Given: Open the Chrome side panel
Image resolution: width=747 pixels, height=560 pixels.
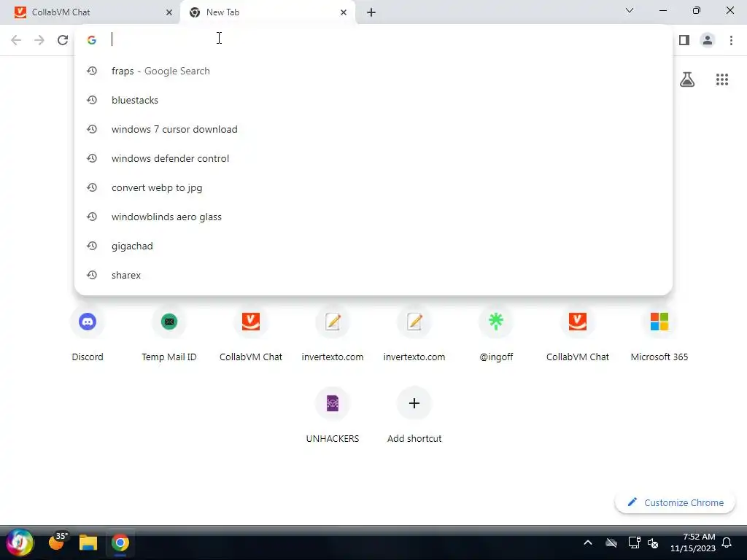Looking at the screenshot, I should click(x=684, y=40).
